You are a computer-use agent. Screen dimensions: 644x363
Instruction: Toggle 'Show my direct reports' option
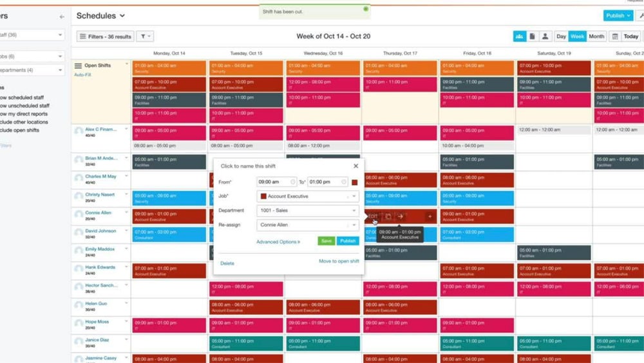(24, 114)
